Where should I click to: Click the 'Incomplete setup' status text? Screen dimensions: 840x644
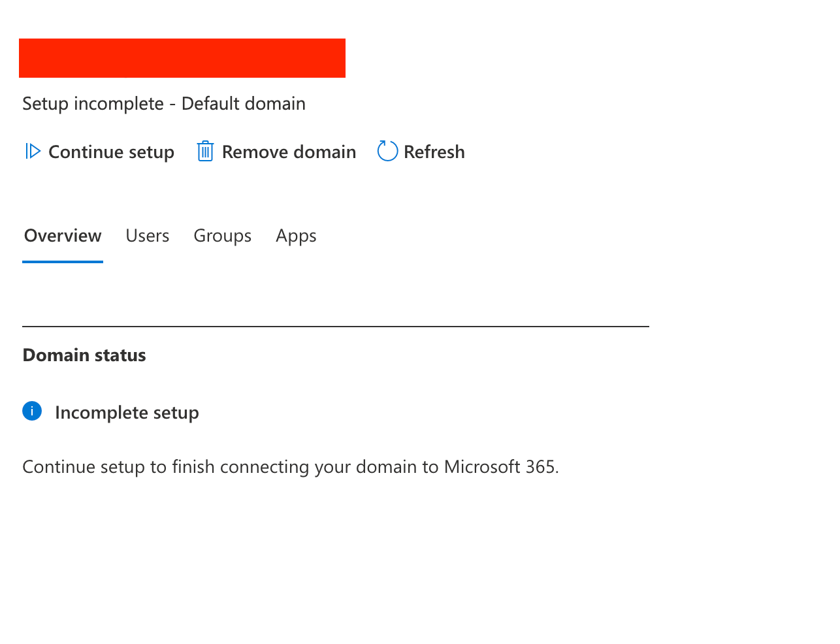127,413
